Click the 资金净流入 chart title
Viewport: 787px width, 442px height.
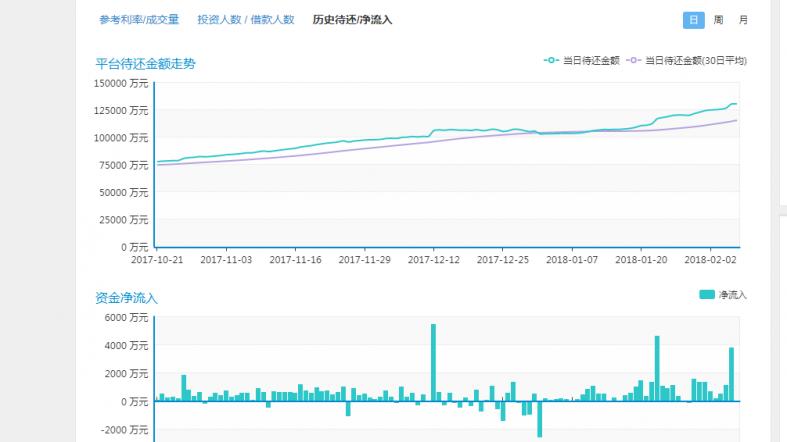[126, 298]
